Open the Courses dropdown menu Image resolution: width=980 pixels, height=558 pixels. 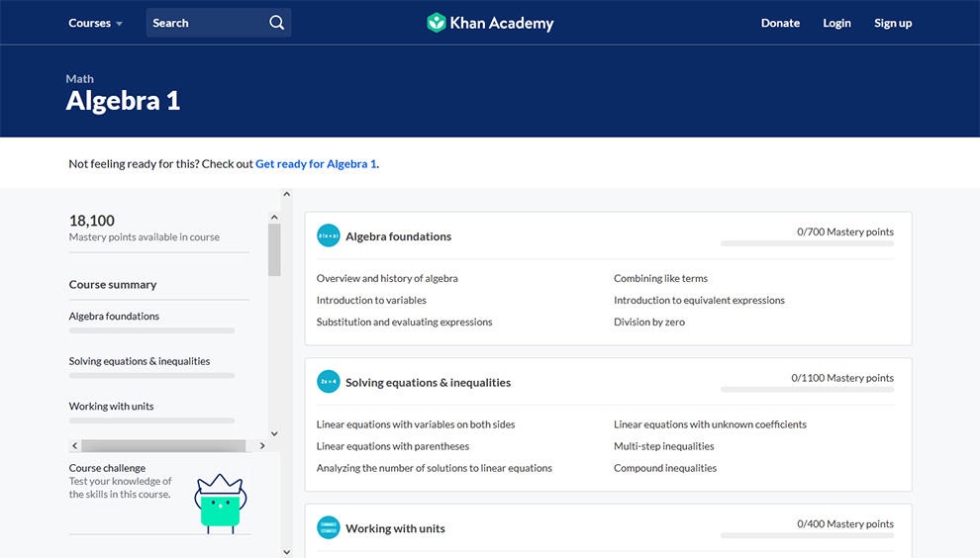click(95, 23)
